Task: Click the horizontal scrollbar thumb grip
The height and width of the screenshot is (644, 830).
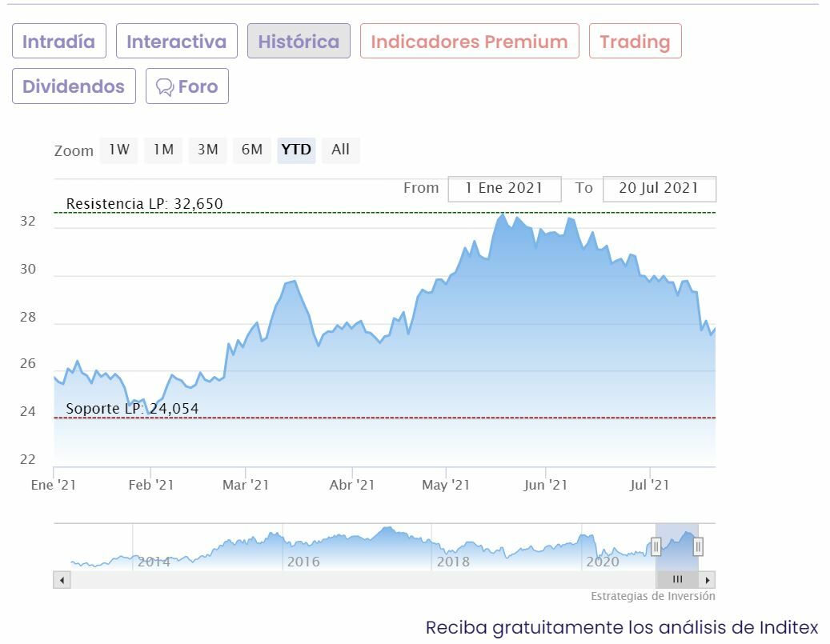Action: tap(677, 580)
